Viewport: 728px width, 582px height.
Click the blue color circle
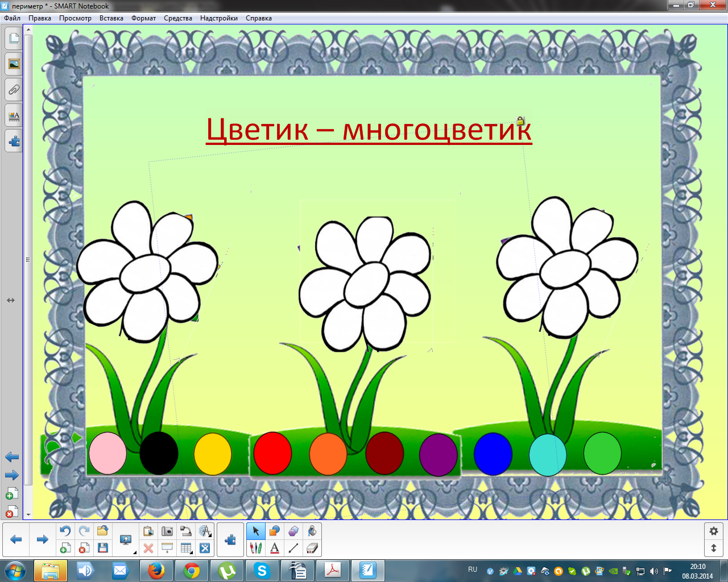click(493, 454)
